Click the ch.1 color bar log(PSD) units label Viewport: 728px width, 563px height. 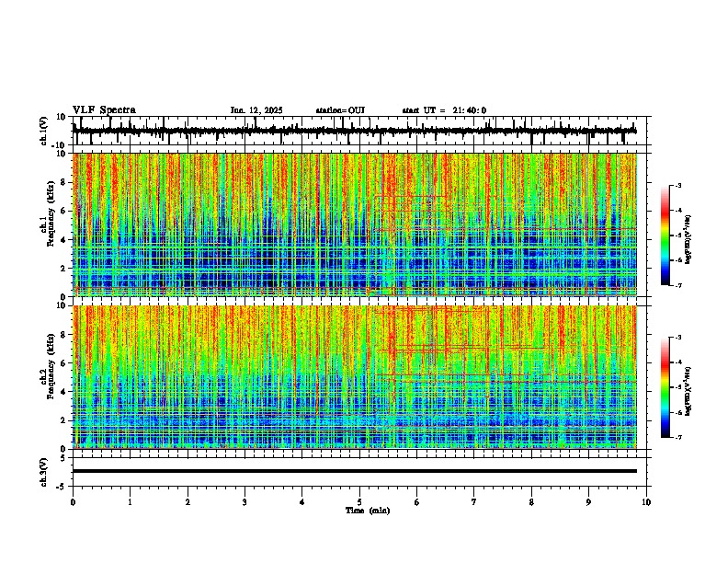[688, 239]
